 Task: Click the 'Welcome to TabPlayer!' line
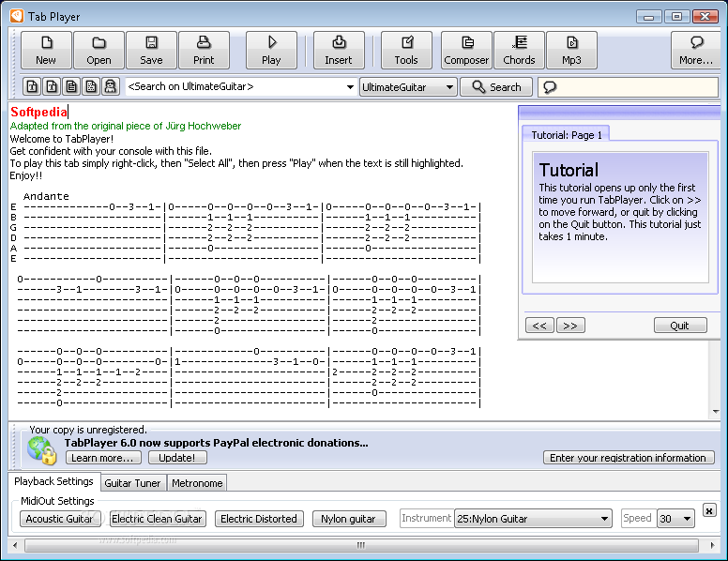pos(61,139)
